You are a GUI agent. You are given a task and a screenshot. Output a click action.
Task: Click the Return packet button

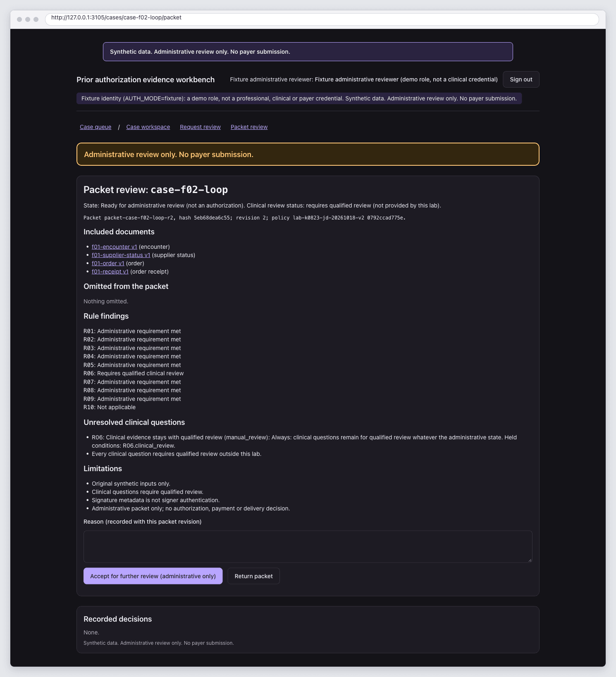coord(253,576)
